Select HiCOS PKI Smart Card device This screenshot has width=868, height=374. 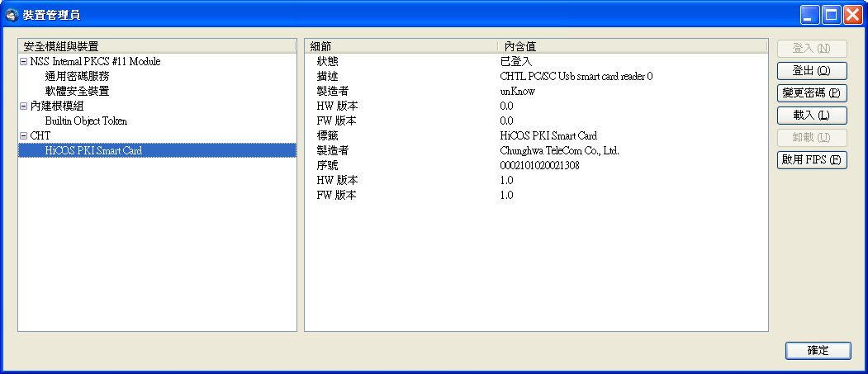click(157, 150)
